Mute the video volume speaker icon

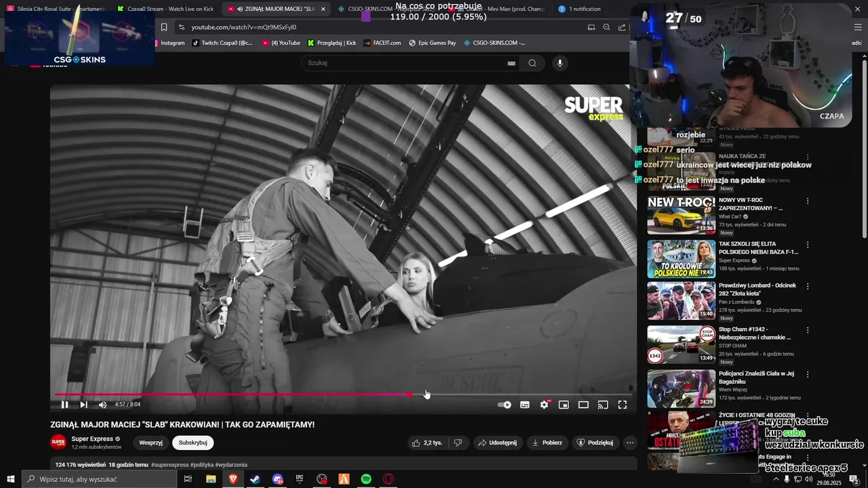(102, 405)
